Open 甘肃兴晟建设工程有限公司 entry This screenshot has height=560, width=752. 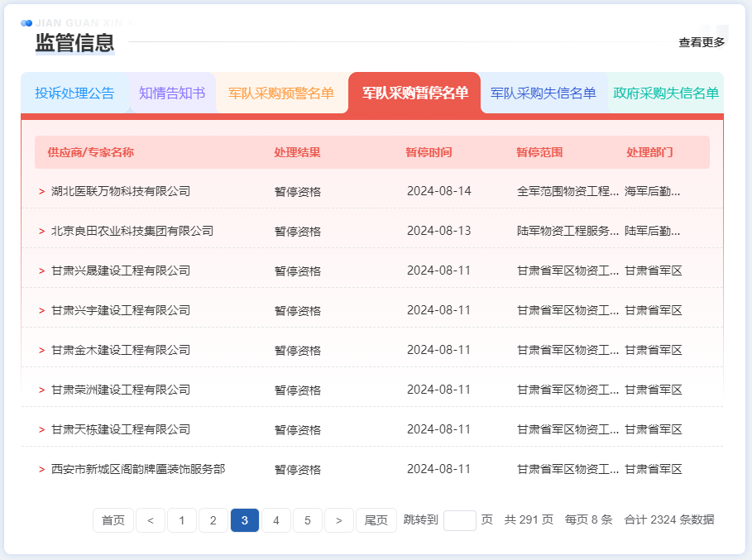coord(121,270)
